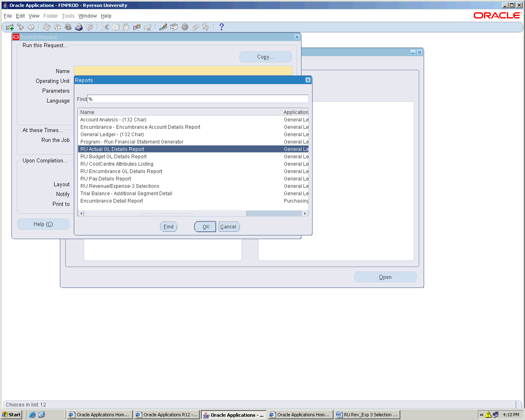The height and width of the screenshot is (420, 525).
Task: Open the Window menu
Action: [x=87, y=16]
